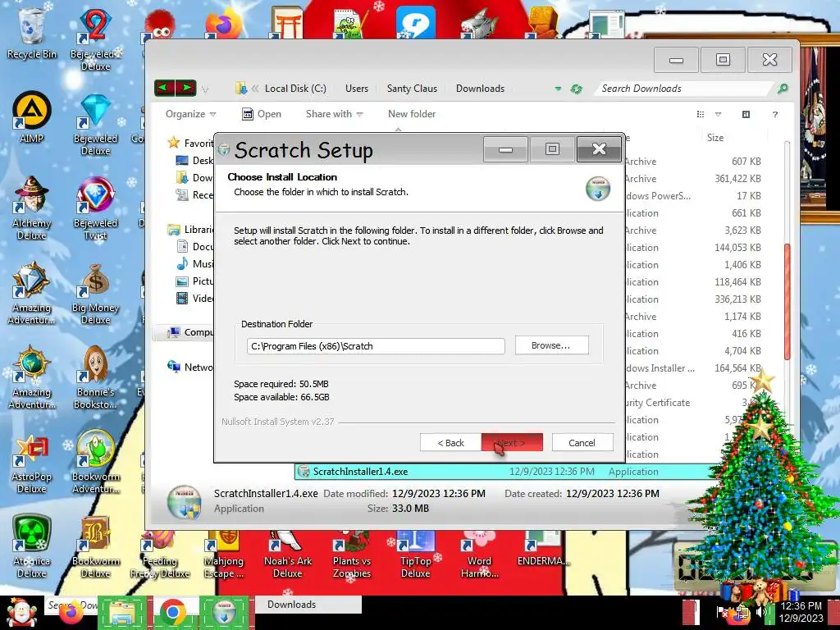This screenshot has height=630, width=840.
Task: Select Word Harmony desktop icon
Action: (x=479, y=555)
